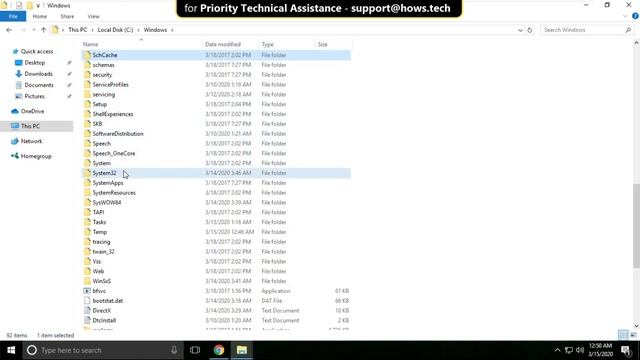The image size is (640, 360).
Task: Select the Tasks folder icon
Action: click(x=87, y=222)
